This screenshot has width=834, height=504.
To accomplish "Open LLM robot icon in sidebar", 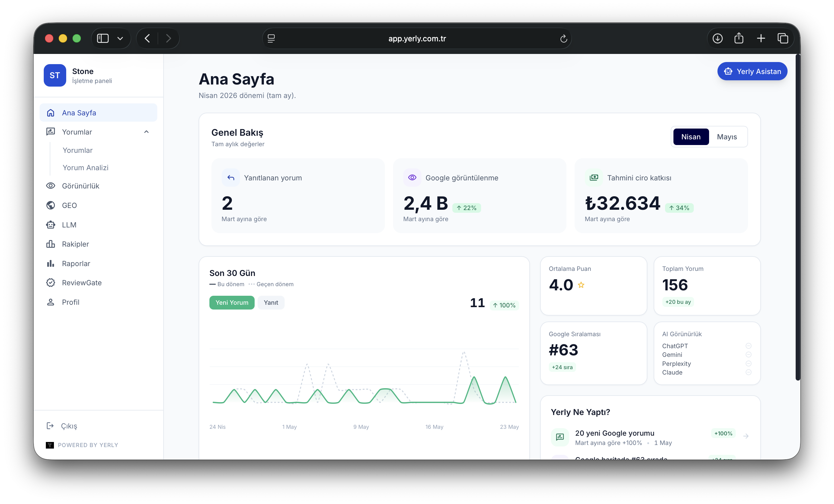I will 50,225.
